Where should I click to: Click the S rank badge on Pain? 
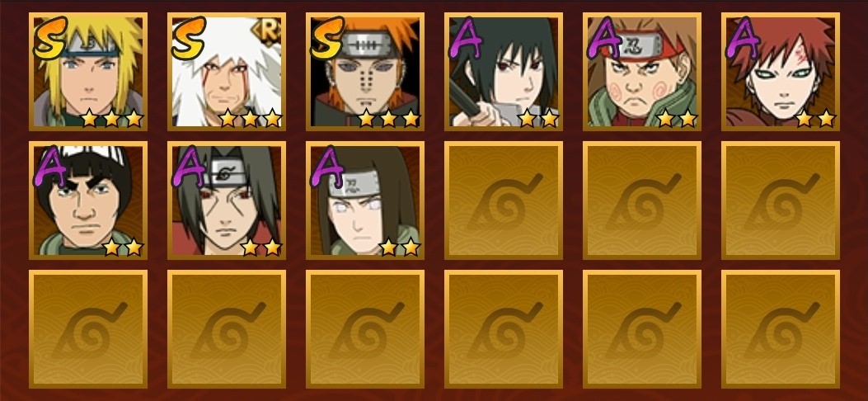coord(327,38)
